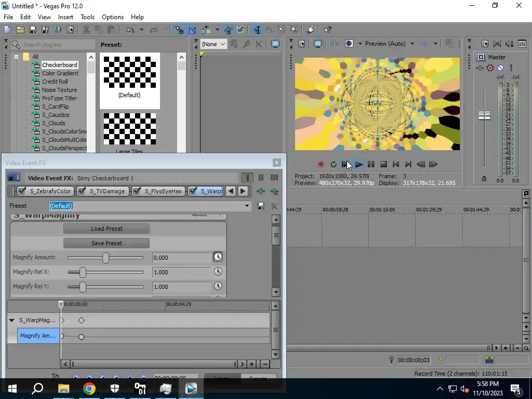The width and height of the screenshot is (532, 399).
Task: Select the Envelope Edit tool
Action: 270,30
